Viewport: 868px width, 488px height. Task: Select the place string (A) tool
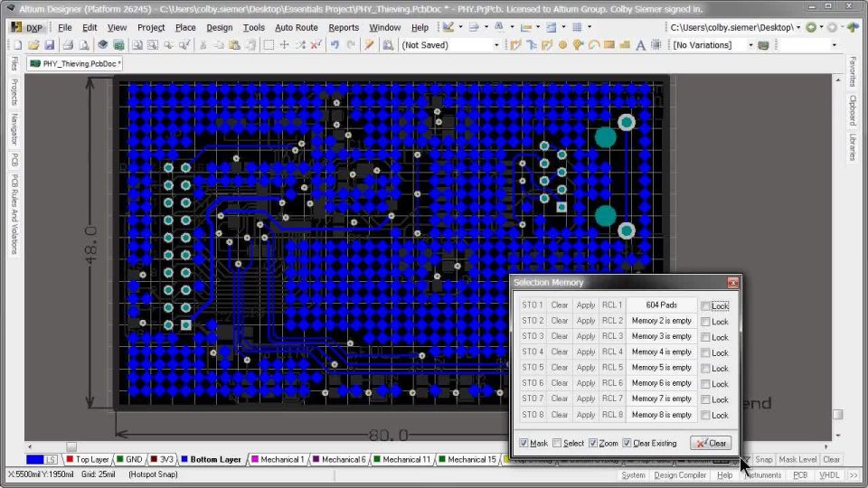640,45
